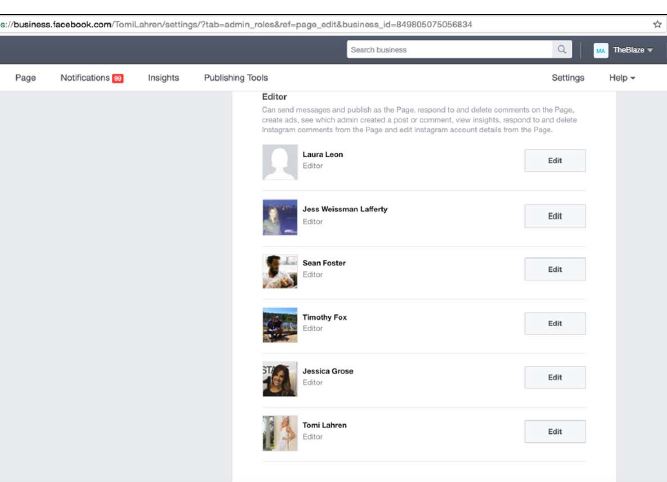Go to the Insights tab
Viewport: 667px width, 482px height.
(x=163, y=78)
